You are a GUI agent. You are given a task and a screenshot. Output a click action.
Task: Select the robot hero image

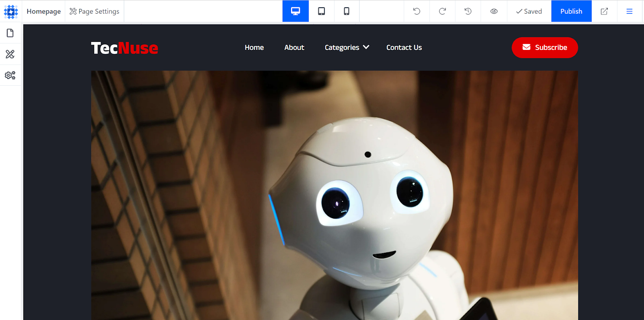[334, 195]
